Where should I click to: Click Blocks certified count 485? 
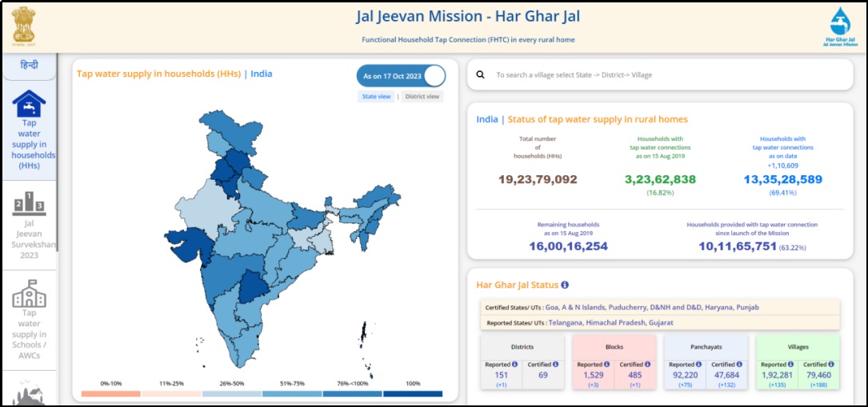(x=635, y=375)
